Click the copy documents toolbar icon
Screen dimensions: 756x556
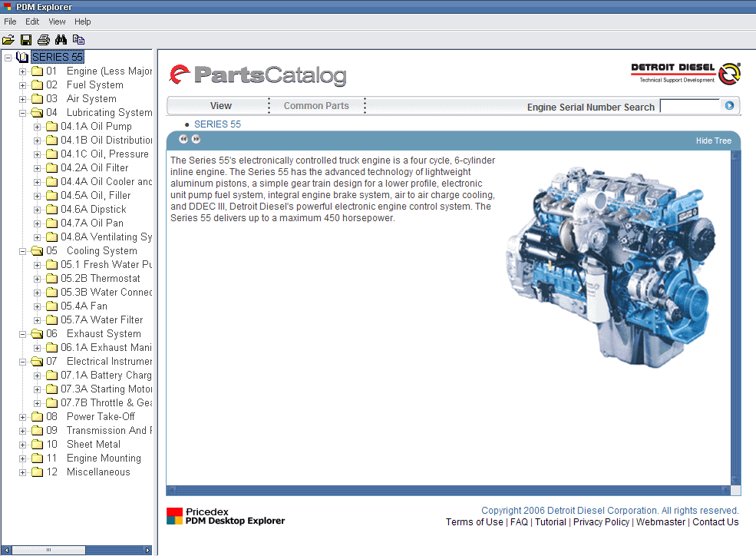pyautogui.click(x=78, y=39)
